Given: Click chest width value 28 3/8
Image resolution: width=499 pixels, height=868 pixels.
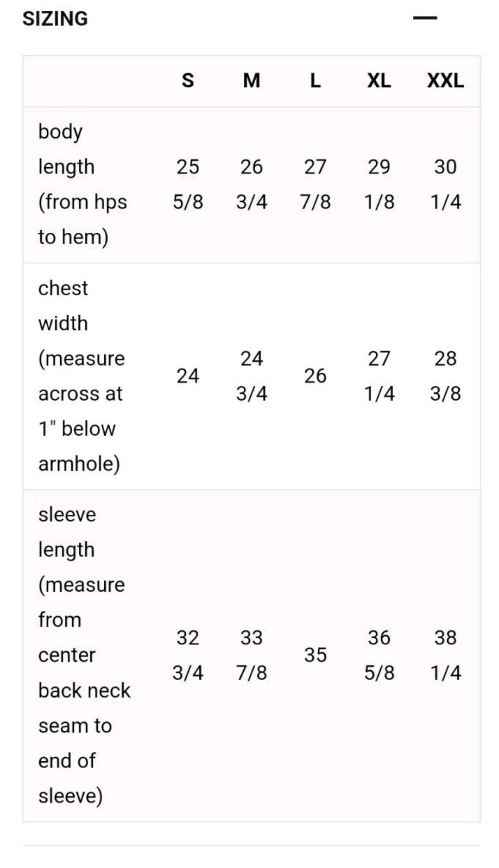Looking at the screenshot, I should coord(445,376).
